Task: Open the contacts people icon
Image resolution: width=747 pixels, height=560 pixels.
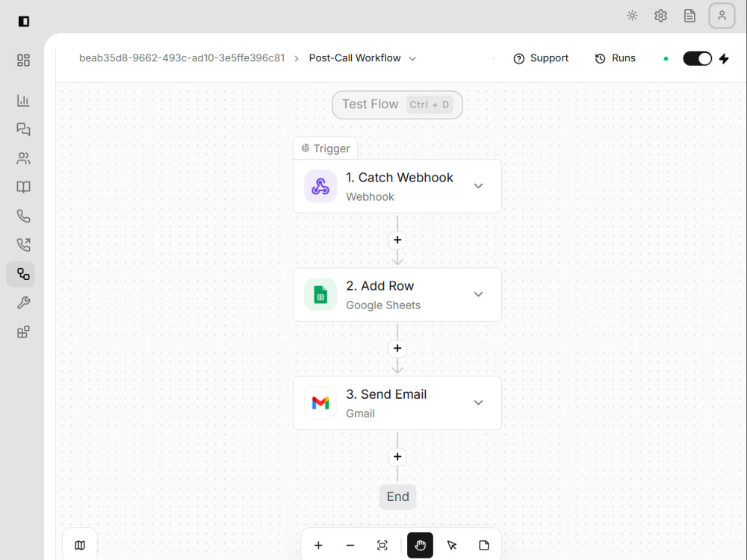Action: click(23, 158)
